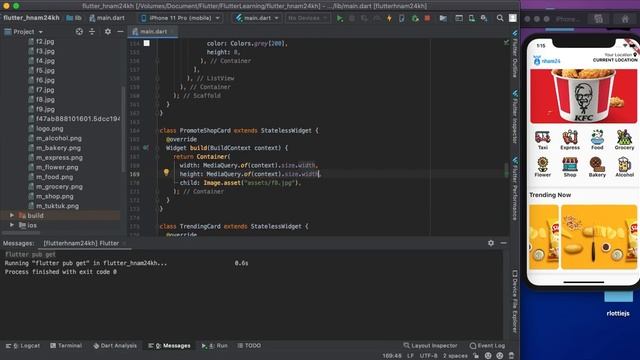Expand the build folder
Viewport: 640px width, 360px height.
coord(12,215)
